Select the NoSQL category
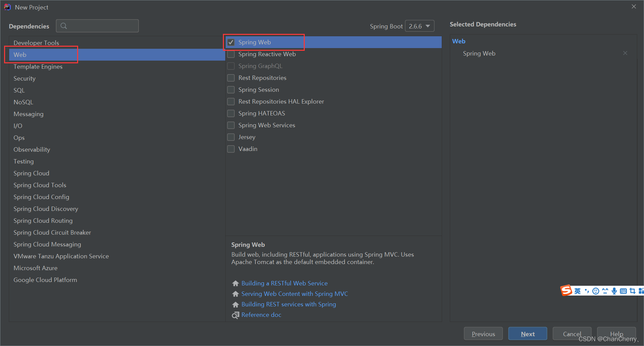 pos(117,102)
